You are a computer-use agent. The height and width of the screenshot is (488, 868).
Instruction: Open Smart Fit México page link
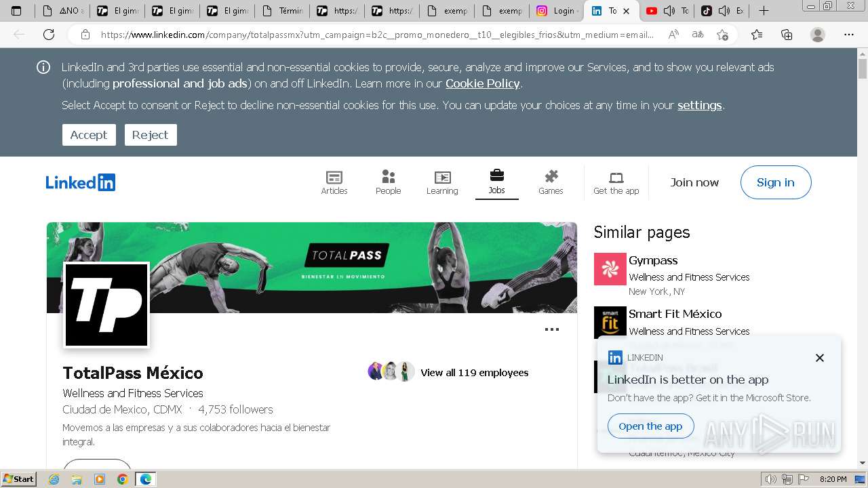tap(675, 314)
